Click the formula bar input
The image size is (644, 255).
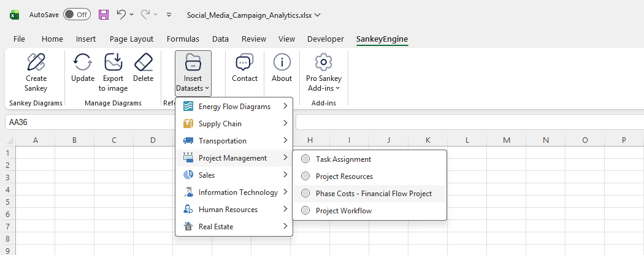[469, 123]
